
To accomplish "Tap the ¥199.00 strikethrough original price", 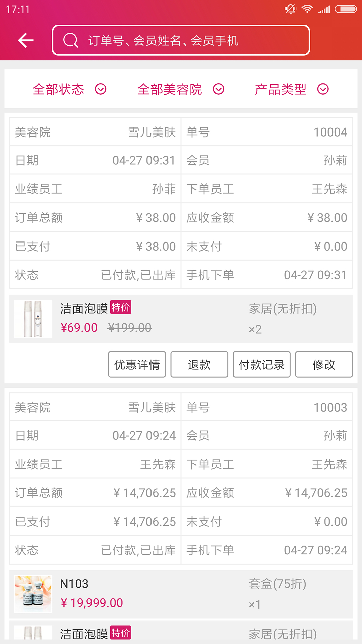I will click(x=129, y=328).
